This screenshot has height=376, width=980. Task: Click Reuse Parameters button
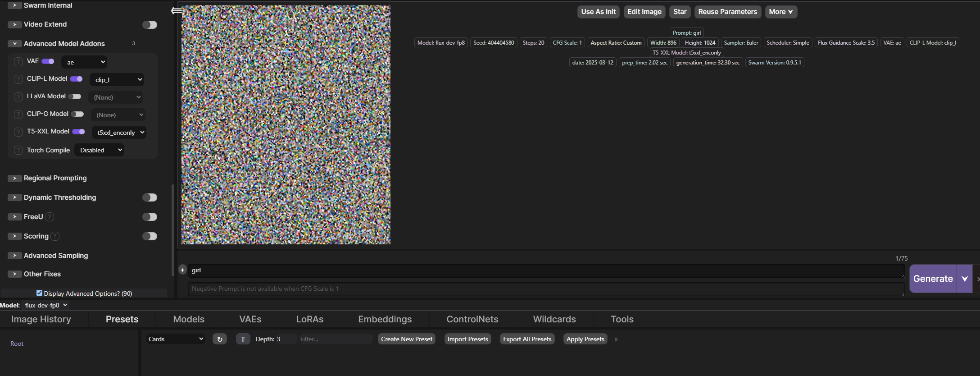click(x=728, y=12)
